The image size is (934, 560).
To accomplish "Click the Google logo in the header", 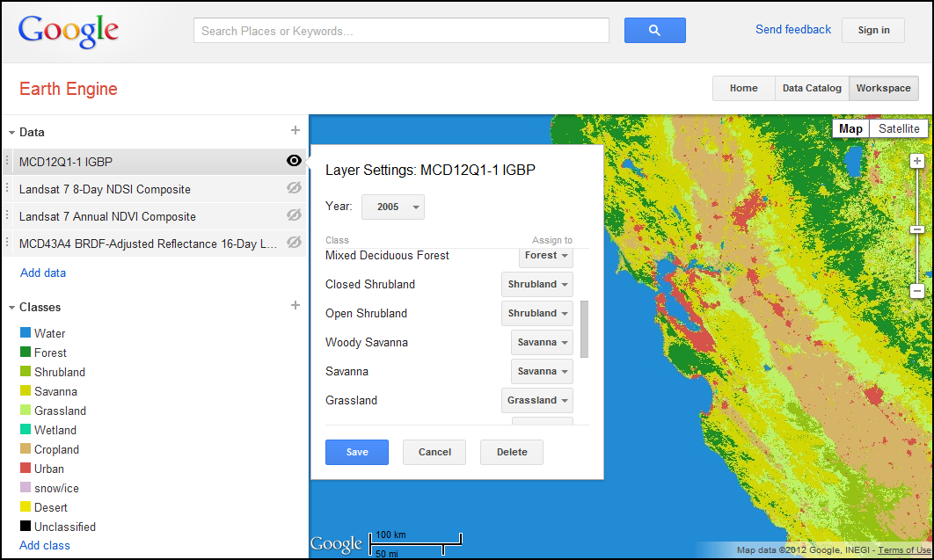I will (x=68, y=31).
